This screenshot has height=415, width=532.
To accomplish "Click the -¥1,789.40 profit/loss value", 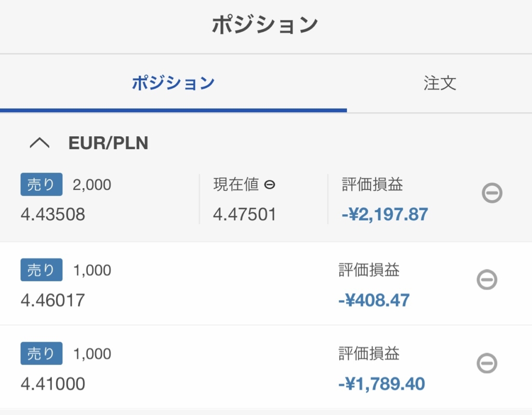I will [381, 384].
